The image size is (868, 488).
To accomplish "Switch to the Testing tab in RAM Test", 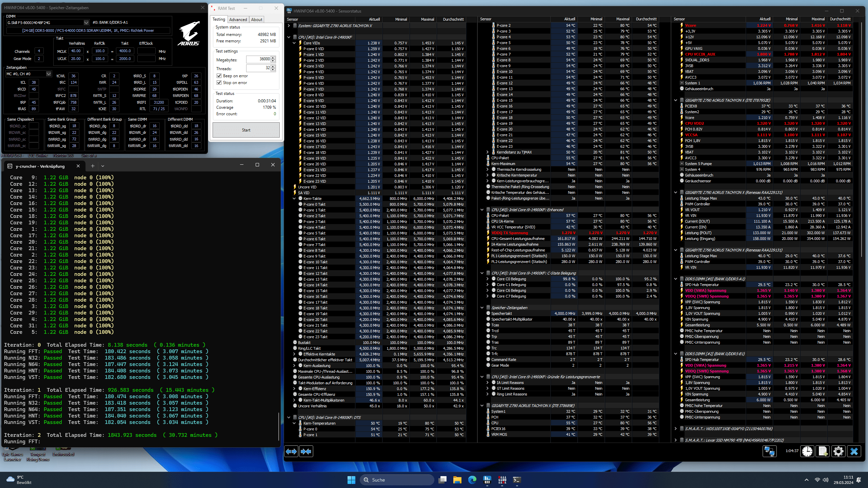I will pos(219,19).
